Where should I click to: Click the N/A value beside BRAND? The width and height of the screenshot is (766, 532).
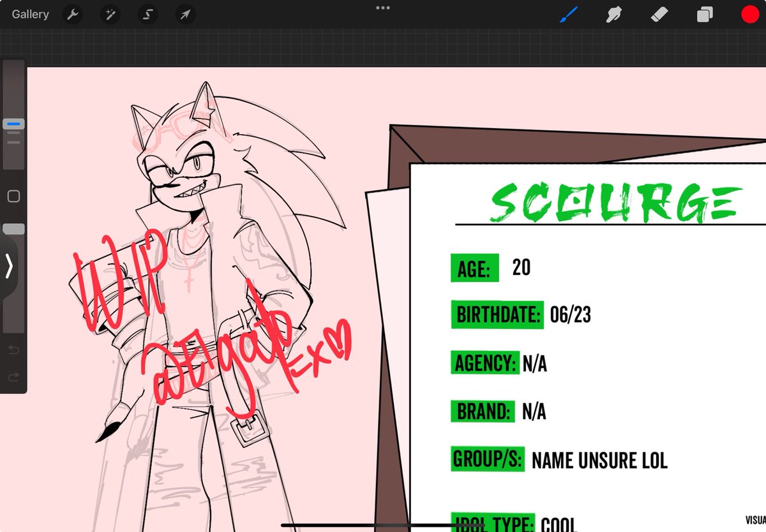(x=534, y=413)
